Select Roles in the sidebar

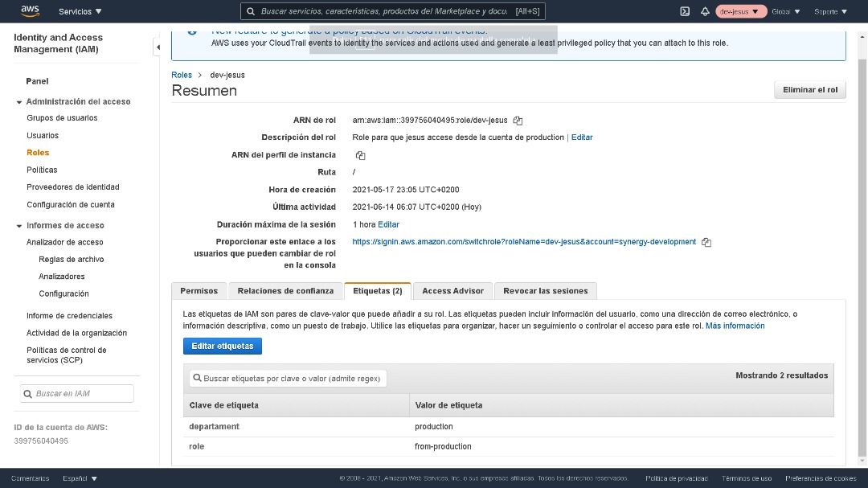click(x=38, y=152)
